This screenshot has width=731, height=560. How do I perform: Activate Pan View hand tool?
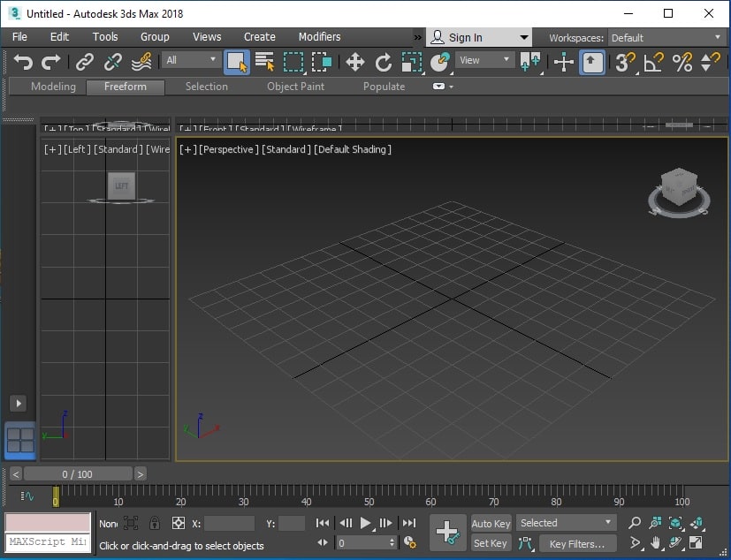(x=656, y=542)
